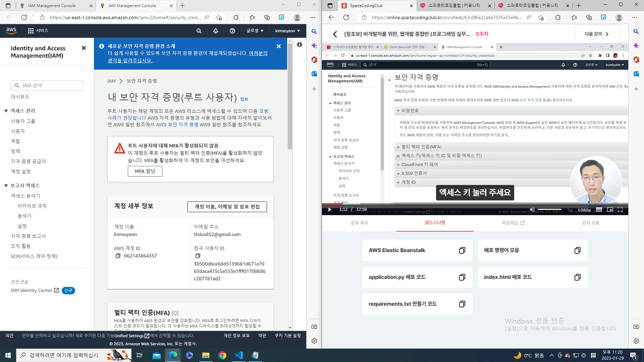Go to 다음 강의 button
The image size is (644, 362).
597,34
